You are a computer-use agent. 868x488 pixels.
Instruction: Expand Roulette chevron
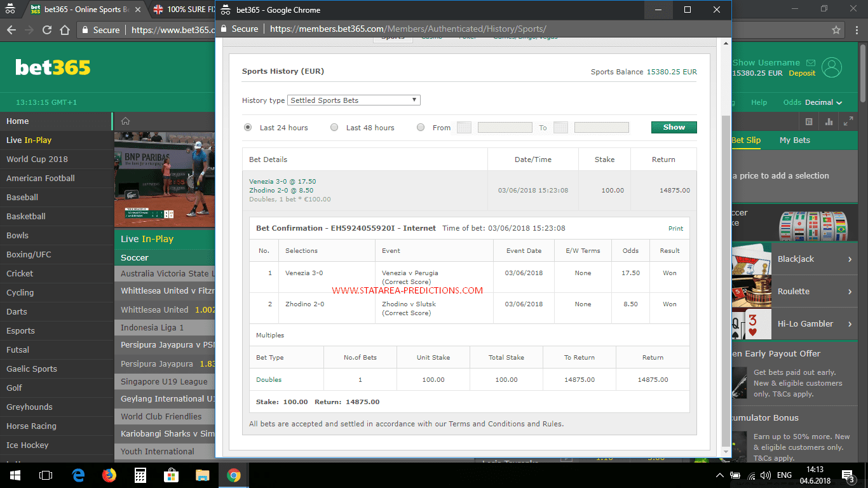(x=850, y=292)
